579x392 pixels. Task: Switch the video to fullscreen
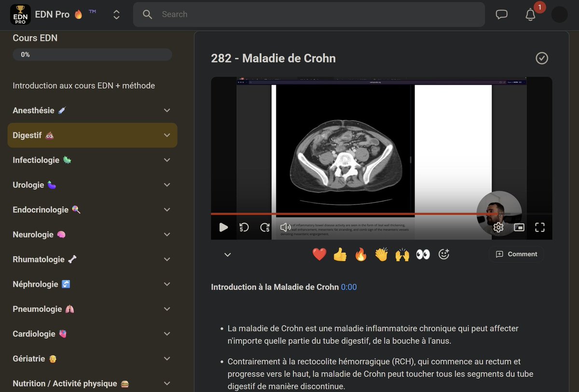539,227
